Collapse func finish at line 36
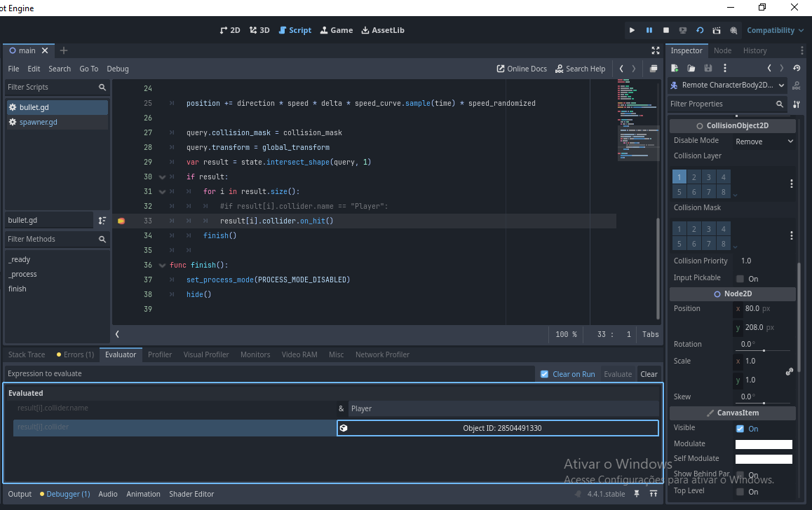This screenshot has height=510, width=812. pos(162,266)
